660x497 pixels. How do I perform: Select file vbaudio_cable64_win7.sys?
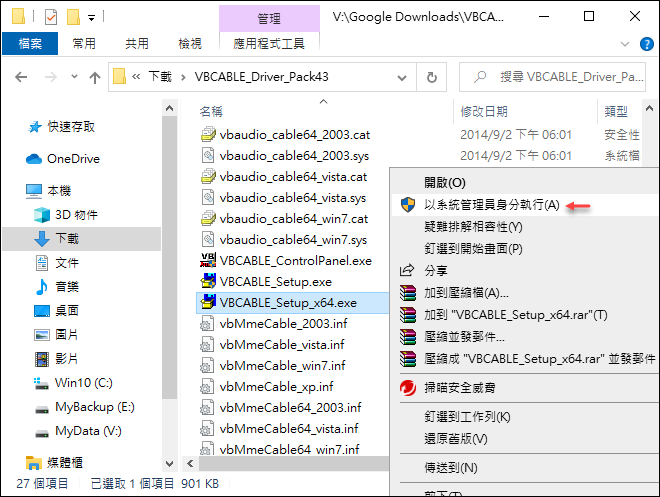click(293, 239)
